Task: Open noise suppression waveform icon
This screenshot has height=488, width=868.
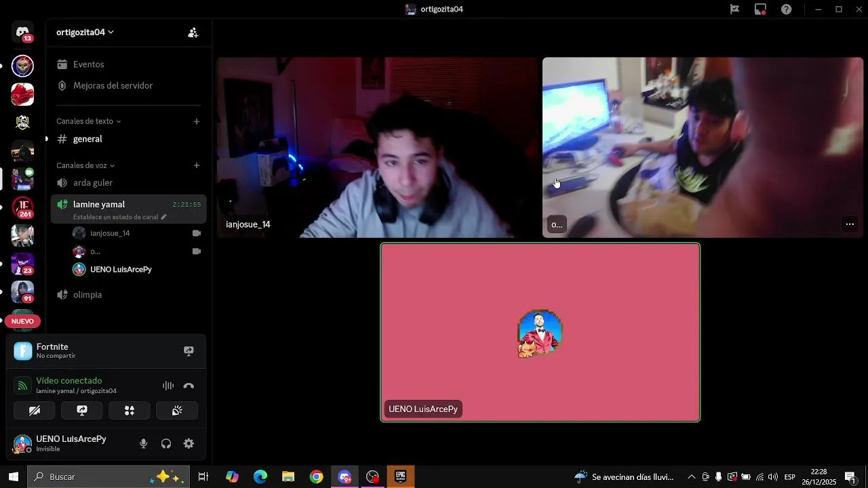Action: click(x=168, y=386)
